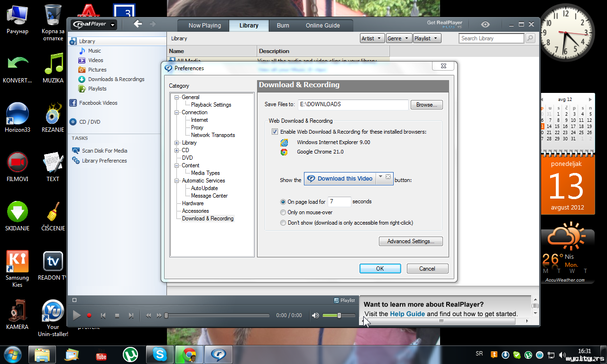Open Downloads & Recordings in the sidebar

(x=116, y=79)
